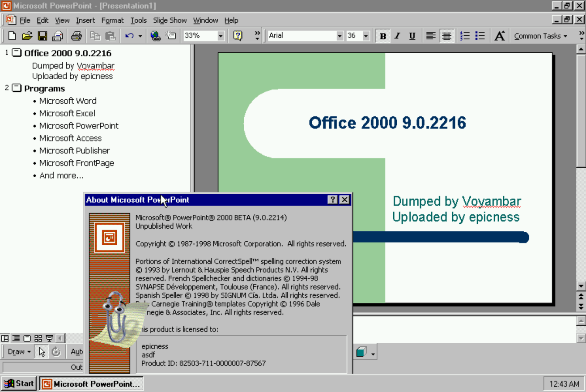
Task: Toggle Align Left alignment
Action: point(431,36)
